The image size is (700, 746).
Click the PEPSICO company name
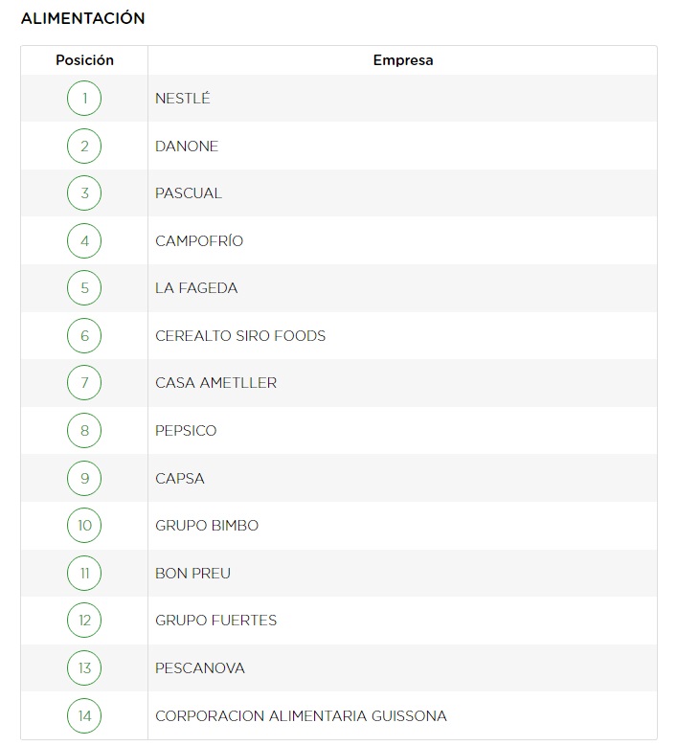coord(186,431)
